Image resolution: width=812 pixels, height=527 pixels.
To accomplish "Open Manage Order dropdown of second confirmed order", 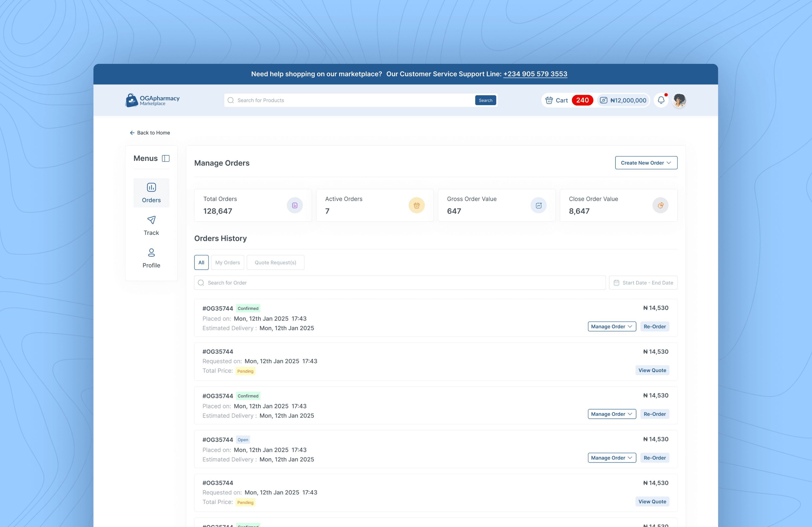I will click(x=612, y=414).
